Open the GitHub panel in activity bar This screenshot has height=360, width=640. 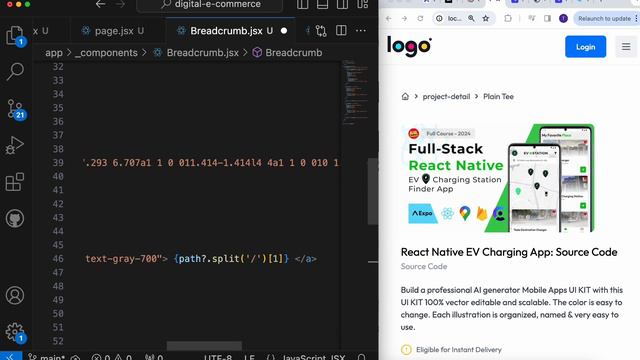click(x=15, y=218)
